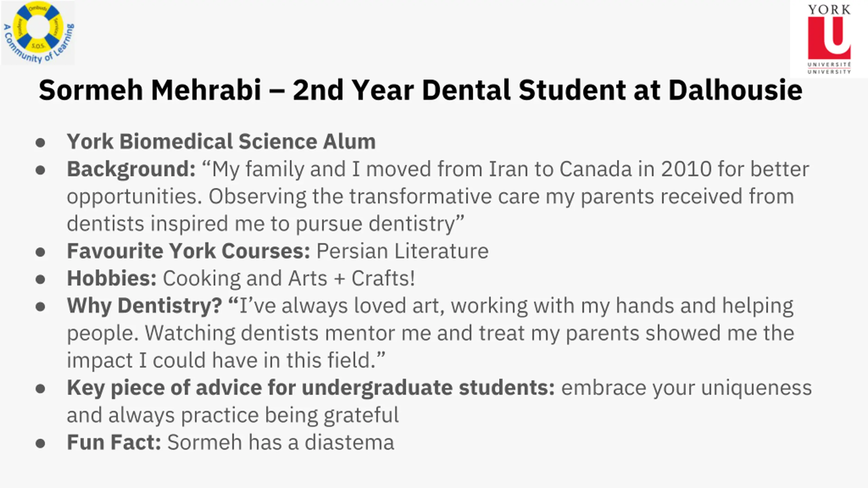The height and width of the screenshot is (488, 868).
Task: Click the word Dalhousie in the title
Action: click(x=735, y=90)
